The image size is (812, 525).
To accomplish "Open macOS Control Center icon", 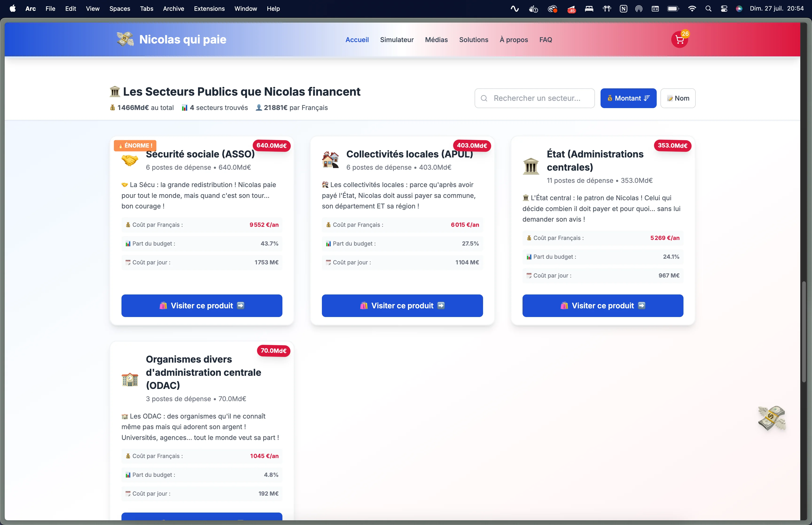I will point(724,9).
